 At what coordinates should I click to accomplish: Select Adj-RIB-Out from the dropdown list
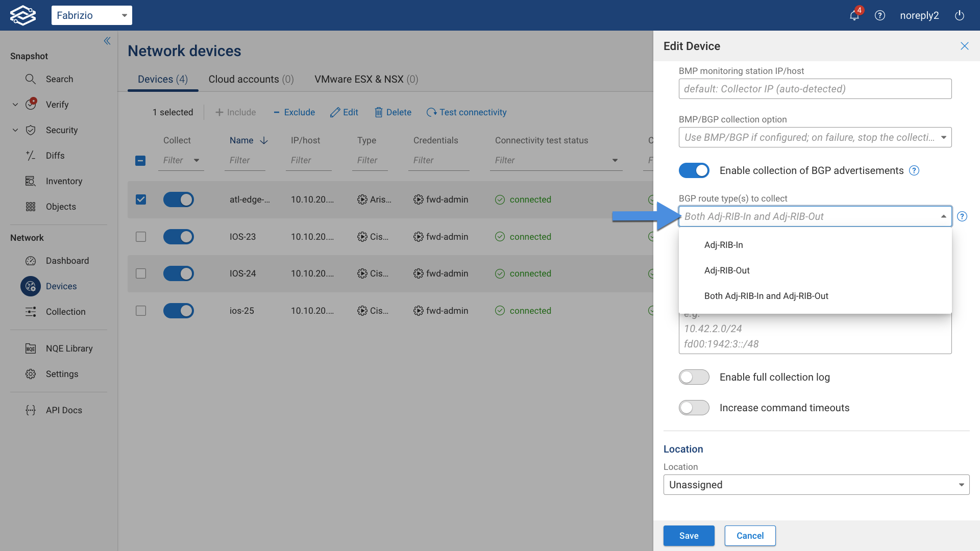[727, 270]
